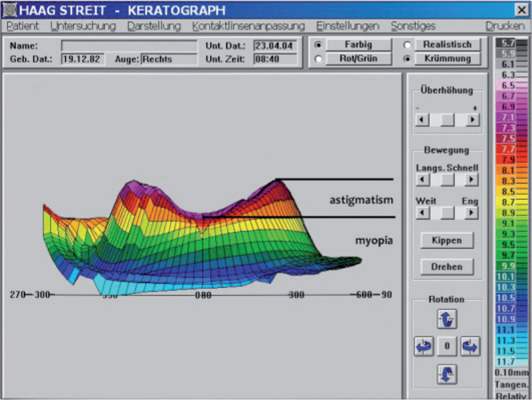Click the rotate down arrow icon

[x=447, y=374]
